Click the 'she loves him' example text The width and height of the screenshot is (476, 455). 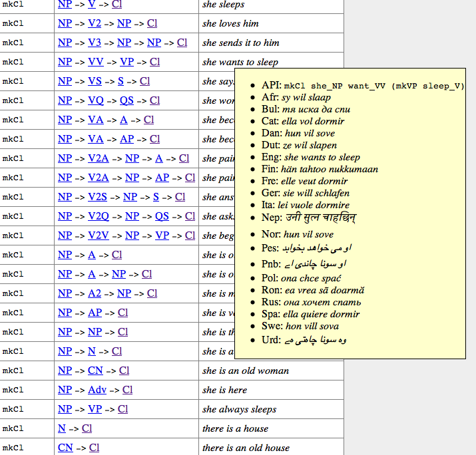pos(230,23)
